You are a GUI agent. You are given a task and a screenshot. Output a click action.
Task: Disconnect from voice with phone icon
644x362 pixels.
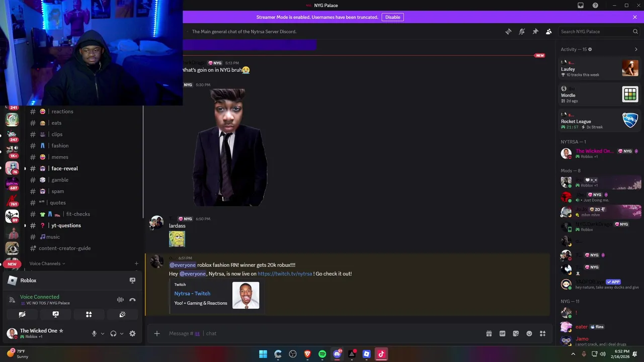coord(132,300)
